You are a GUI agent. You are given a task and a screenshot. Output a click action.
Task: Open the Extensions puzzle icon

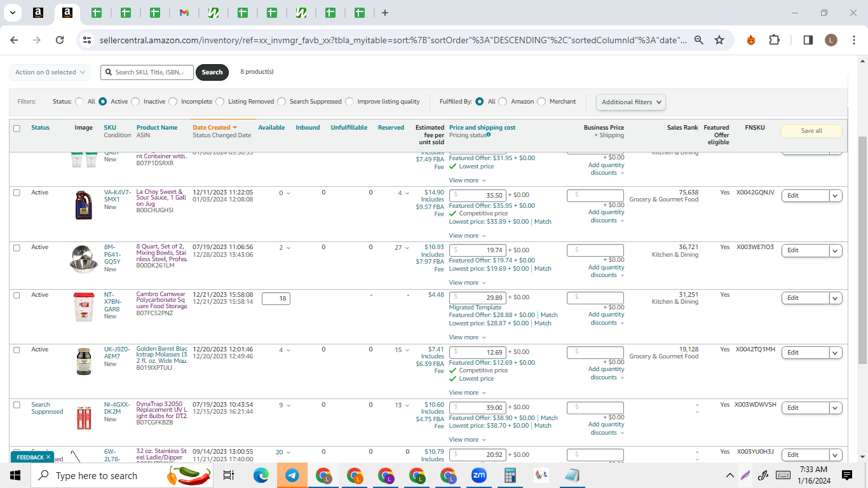point(774,40)
